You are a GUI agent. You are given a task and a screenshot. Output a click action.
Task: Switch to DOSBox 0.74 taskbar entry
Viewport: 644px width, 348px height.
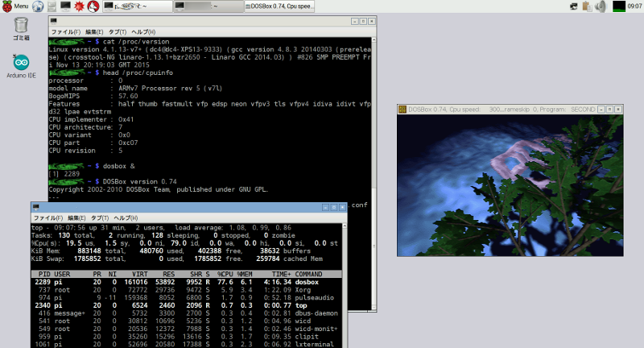click(x=279, y=6)
